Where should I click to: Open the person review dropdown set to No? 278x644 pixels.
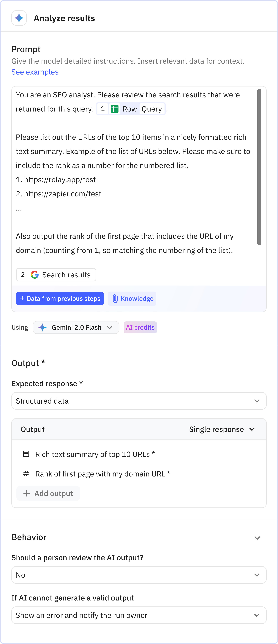pyautogui.click(x=139, y=575)
